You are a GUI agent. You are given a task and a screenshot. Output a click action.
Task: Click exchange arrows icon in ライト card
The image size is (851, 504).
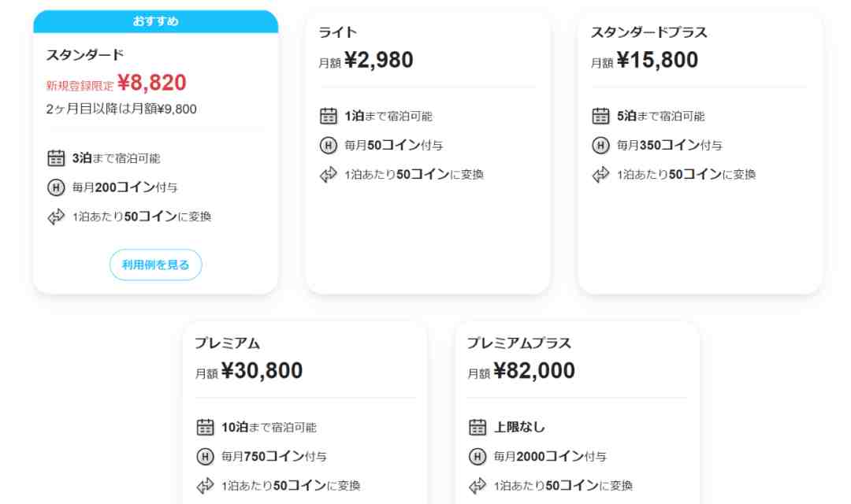pyautogui.click(x=329, y=175)
